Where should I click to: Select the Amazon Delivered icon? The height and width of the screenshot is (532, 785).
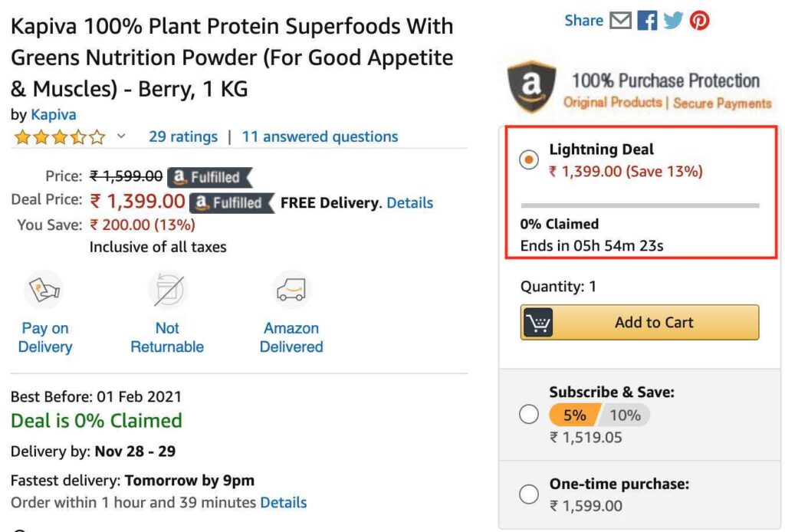[x=291, y=290]
